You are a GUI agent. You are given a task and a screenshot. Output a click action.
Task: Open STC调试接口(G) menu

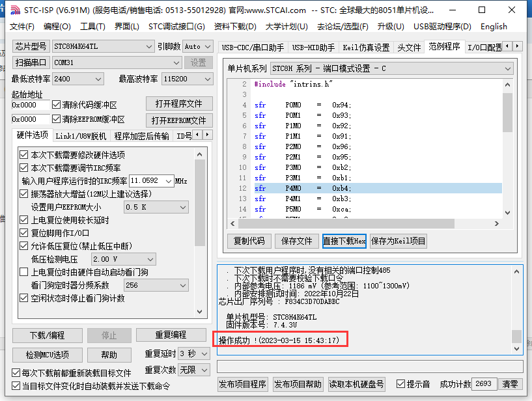[176, 27]
